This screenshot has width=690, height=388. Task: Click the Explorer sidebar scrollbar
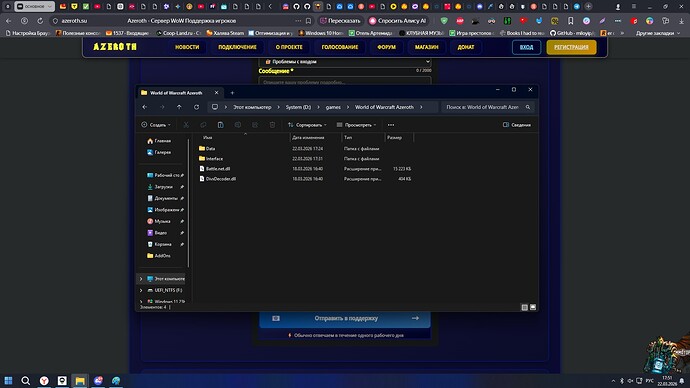pos(189,202)
